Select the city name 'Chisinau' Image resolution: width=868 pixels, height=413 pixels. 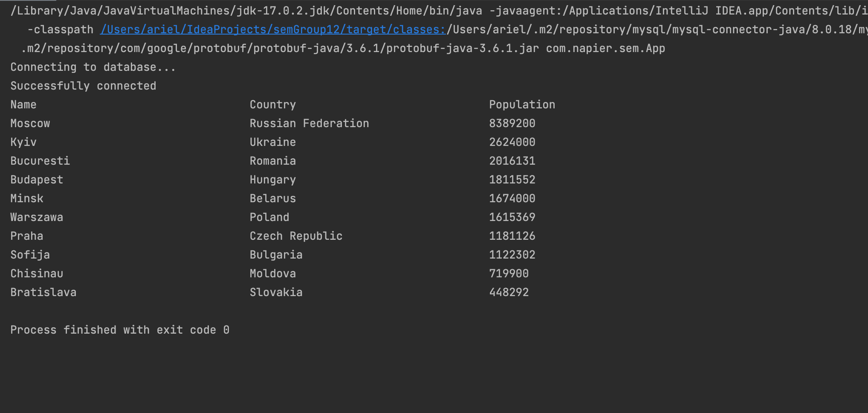[37, 273]
